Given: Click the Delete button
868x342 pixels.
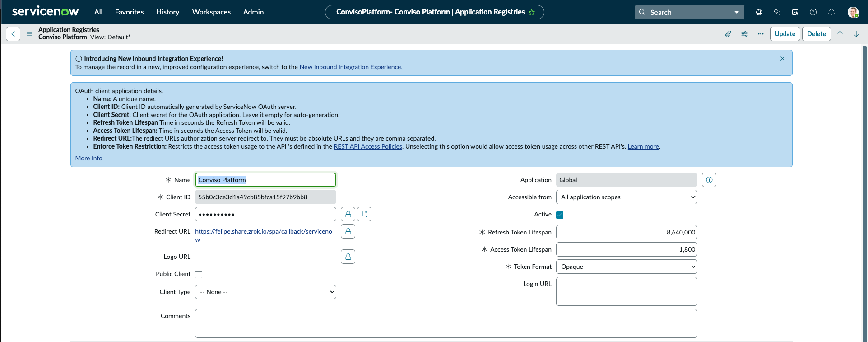Looking at the screenshot, I should [817, 34].
